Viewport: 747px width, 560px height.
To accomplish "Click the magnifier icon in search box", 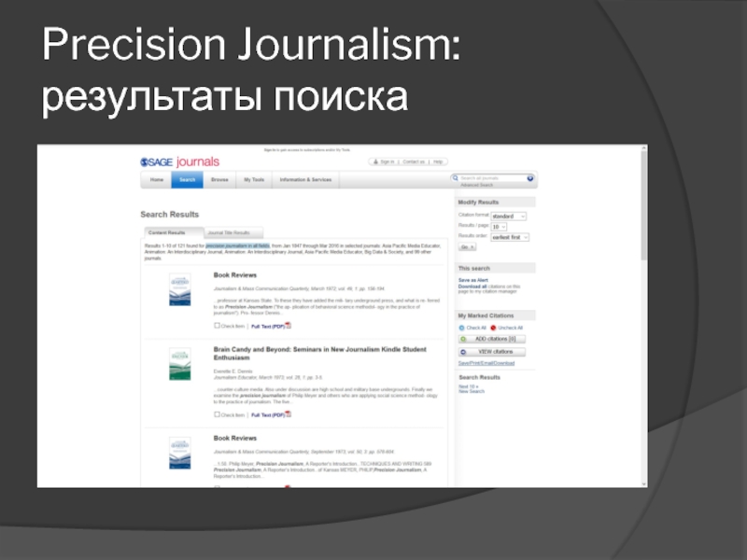I will 456,177.
